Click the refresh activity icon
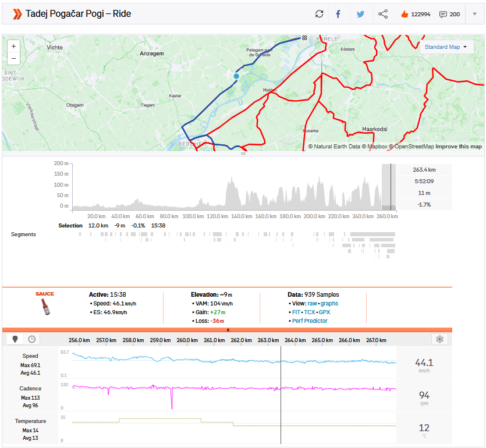This screenshot has width=486, height=448. coord(319,14)
